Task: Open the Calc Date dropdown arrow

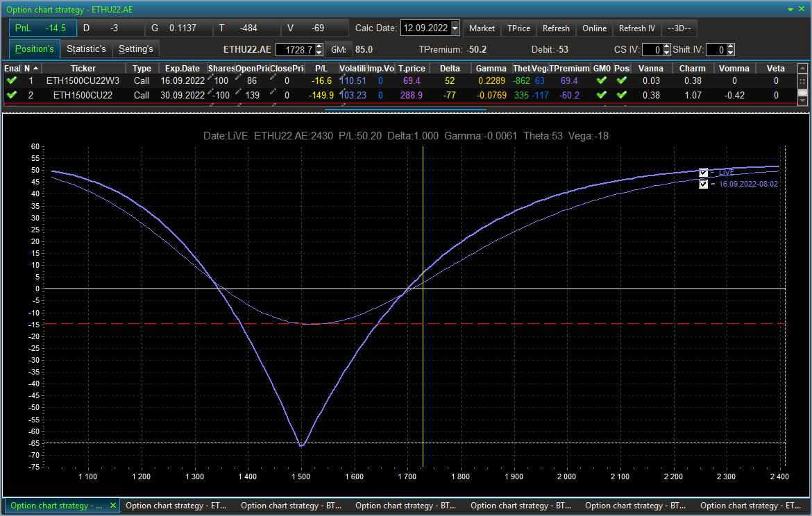Action: pyautogui.click(x=455, y=28)
